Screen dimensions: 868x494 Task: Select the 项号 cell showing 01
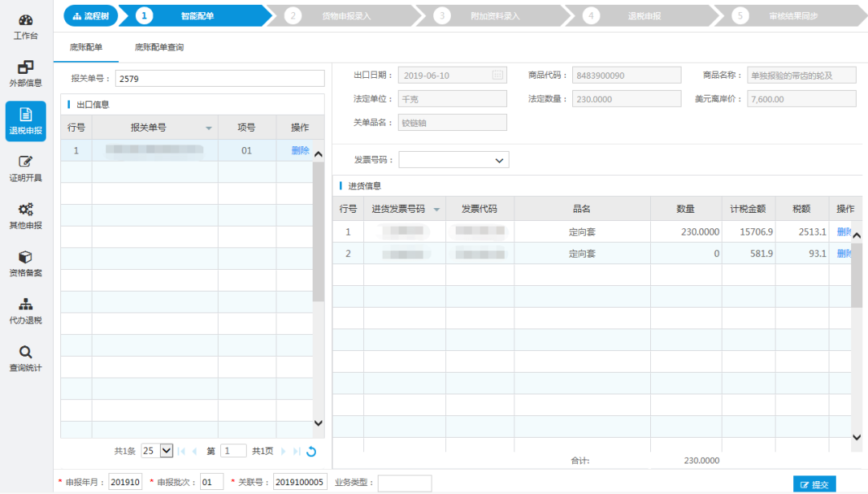click(247, 150)
